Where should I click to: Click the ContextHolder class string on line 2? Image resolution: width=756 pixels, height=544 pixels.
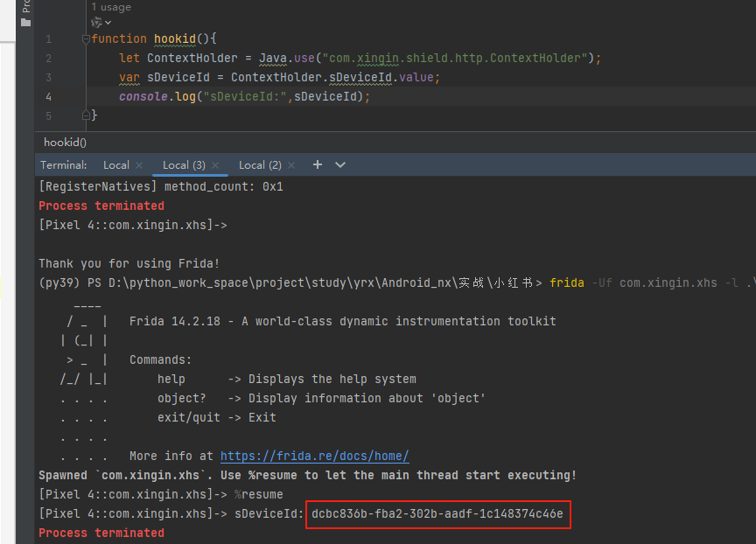click(x=455, y=58)
